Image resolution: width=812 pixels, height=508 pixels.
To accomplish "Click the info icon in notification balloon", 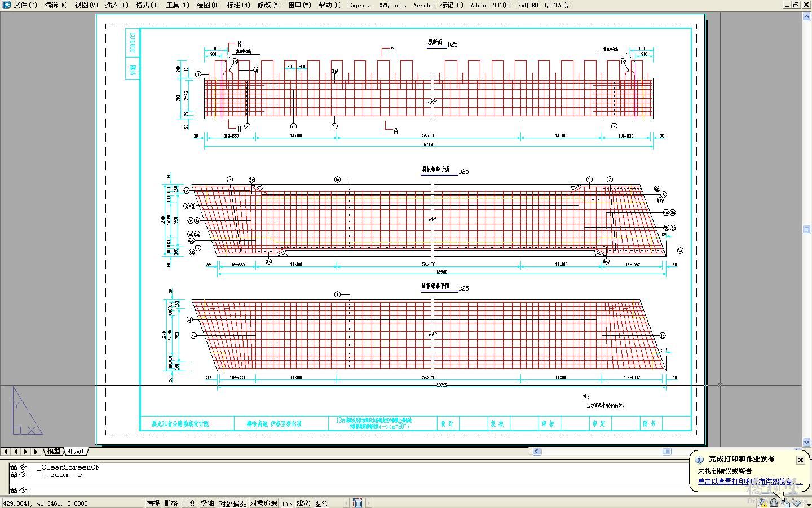I will 700,459.
